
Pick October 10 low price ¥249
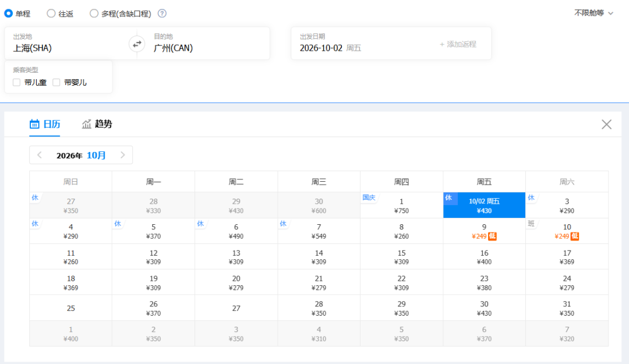point(567,231)
